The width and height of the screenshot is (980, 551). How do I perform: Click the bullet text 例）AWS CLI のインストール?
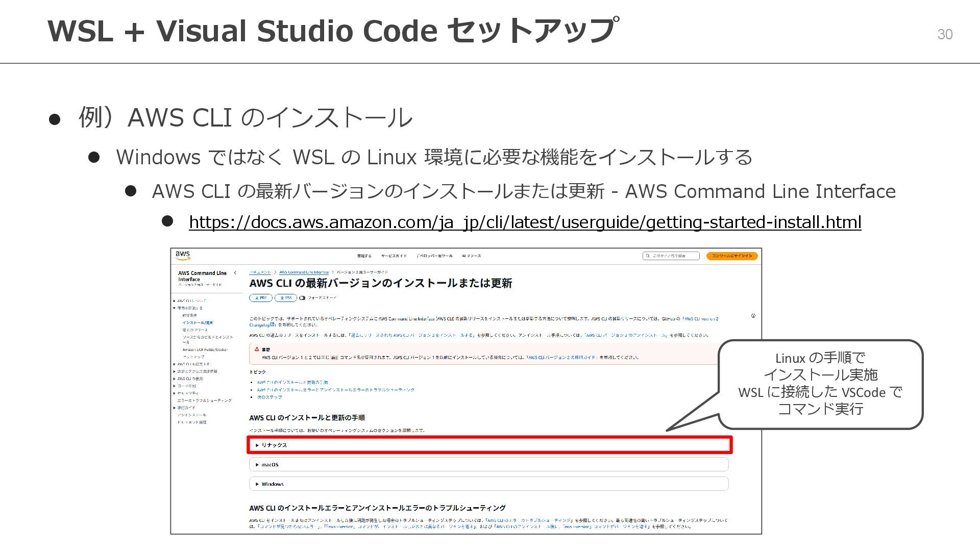pyautogui.click(x=246, y=117)
